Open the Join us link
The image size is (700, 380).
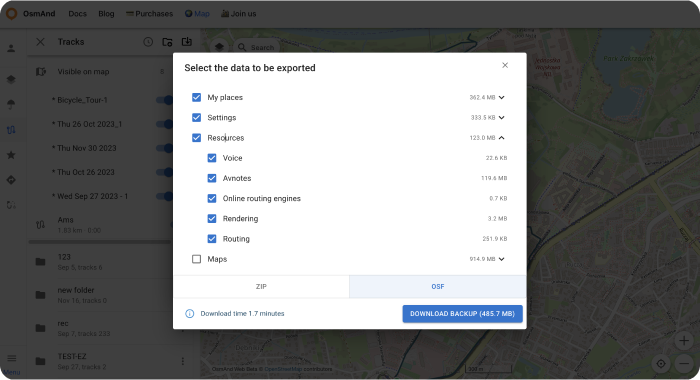click(x=239, y=14)
